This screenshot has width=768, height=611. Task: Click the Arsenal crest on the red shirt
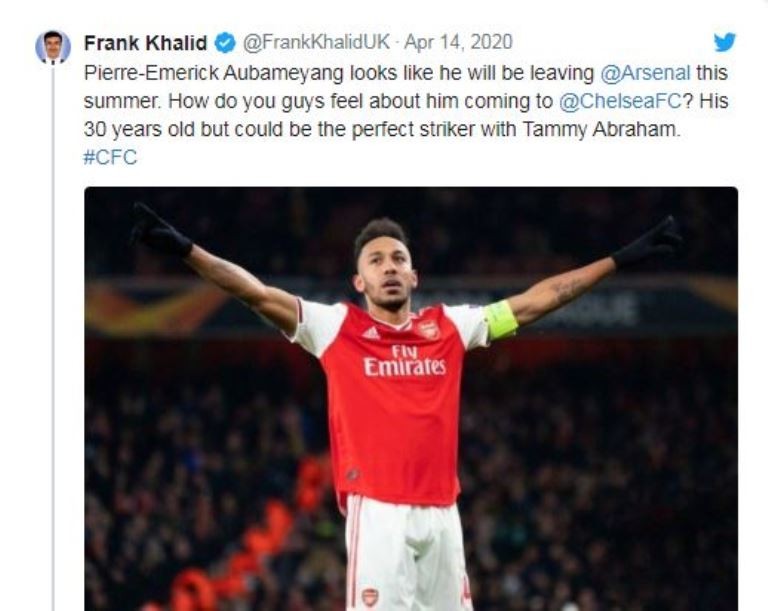point(428,328)
